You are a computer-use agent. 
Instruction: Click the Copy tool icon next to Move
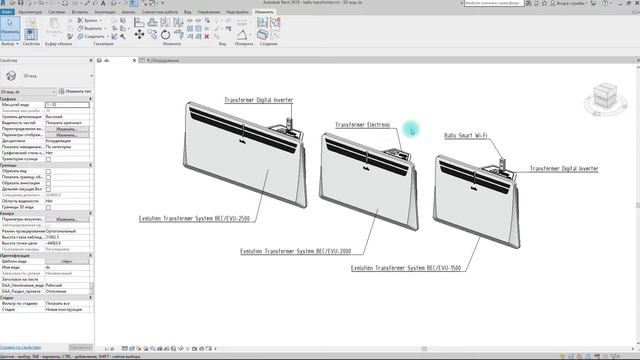tap(153, 34)
